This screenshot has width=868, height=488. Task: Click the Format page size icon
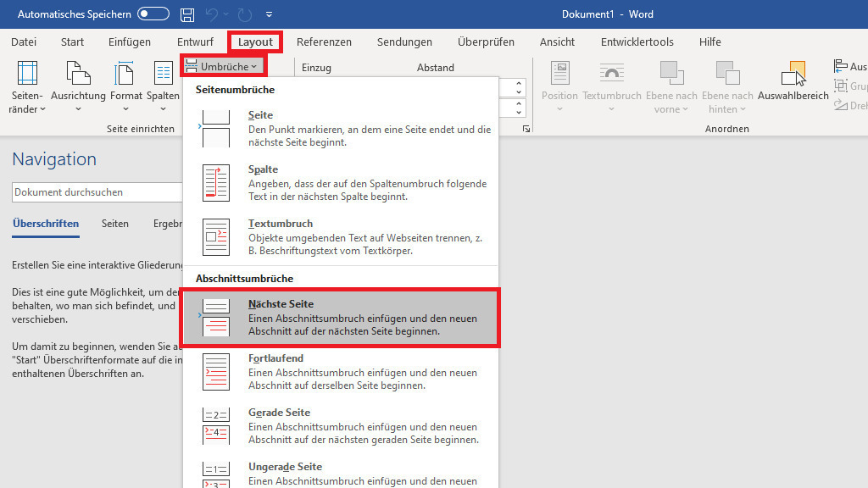click(125, 88)
